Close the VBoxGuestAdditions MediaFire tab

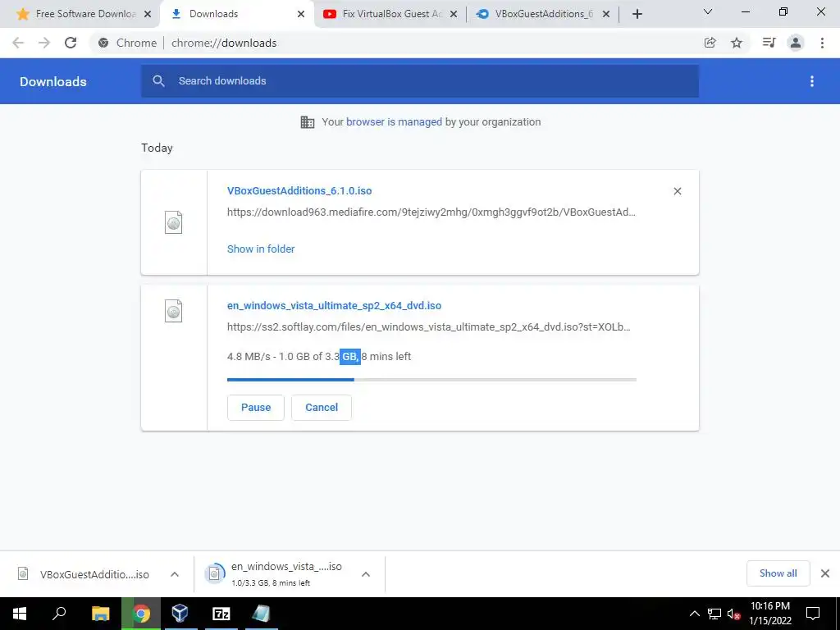point(606,15)
